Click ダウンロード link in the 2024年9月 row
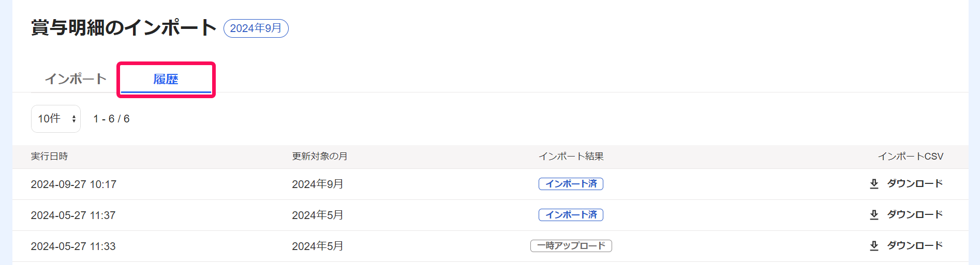980x265 pixels. pos(915,184)
